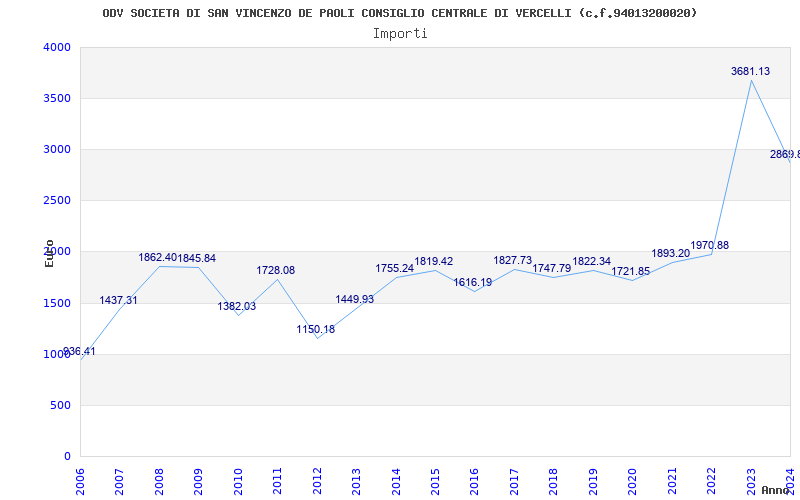Click the 2016 x-axis year label
The width and height of the screenshot is (800, 500).
pos(475,482)
